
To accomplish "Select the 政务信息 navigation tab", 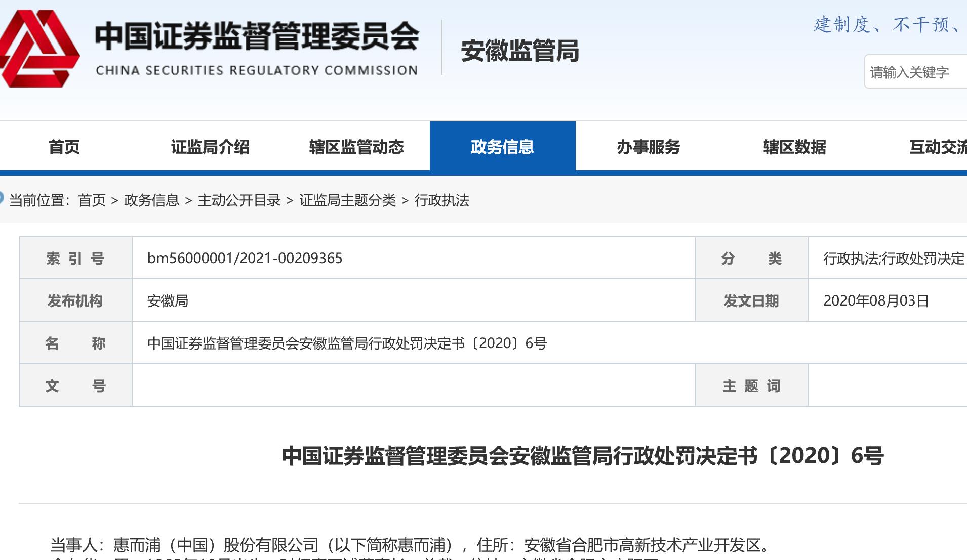I will pos(502,147).
